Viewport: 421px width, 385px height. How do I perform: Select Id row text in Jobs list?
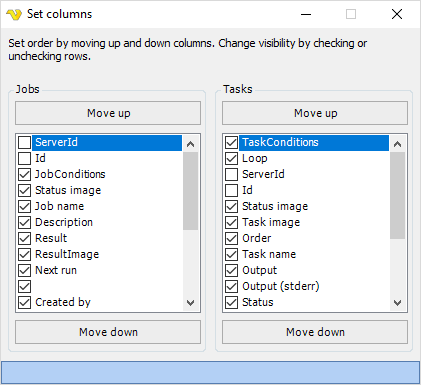[40, 158]
